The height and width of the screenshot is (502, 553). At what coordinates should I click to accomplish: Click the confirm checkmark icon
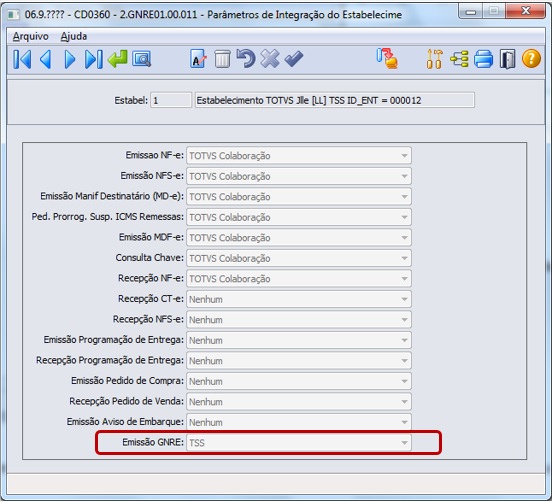(294, 59)
